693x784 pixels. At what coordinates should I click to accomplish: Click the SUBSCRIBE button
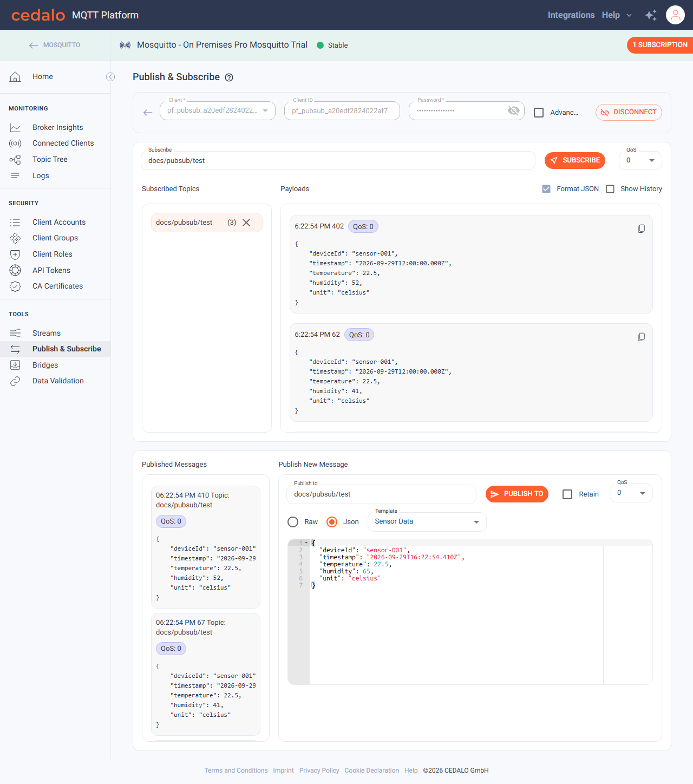pyautogui.click(x=575, y=160)
